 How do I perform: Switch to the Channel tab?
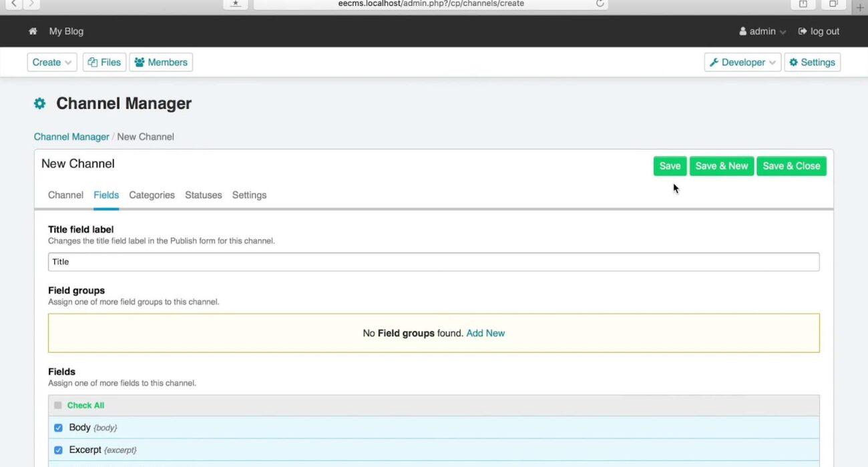(x=65, y=195)
